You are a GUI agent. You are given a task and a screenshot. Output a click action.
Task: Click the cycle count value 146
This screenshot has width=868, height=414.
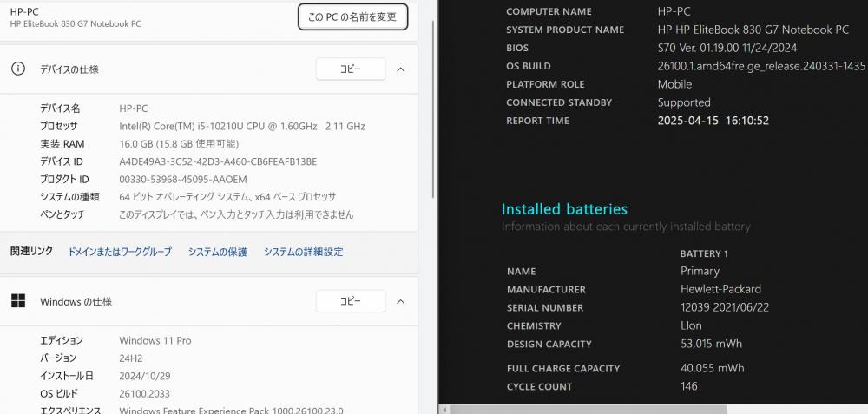tap(688, 386)
